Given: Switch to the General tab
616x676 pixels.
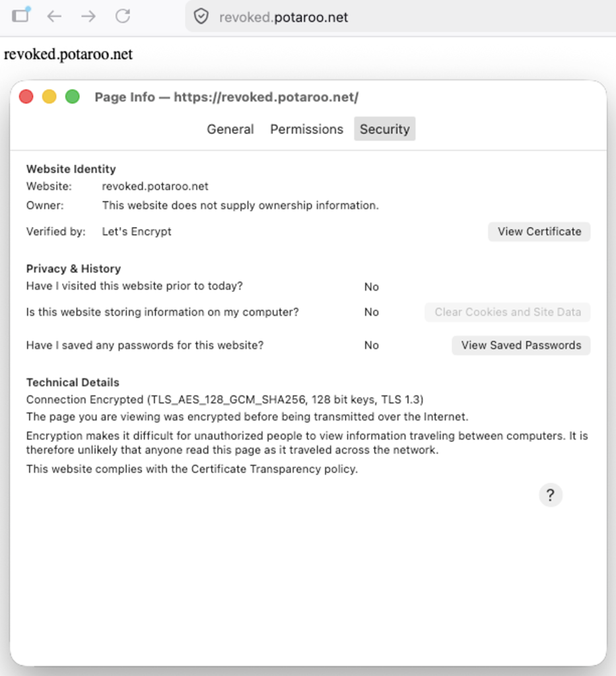Looking at the screenshot, I should [x=230, y=129].
